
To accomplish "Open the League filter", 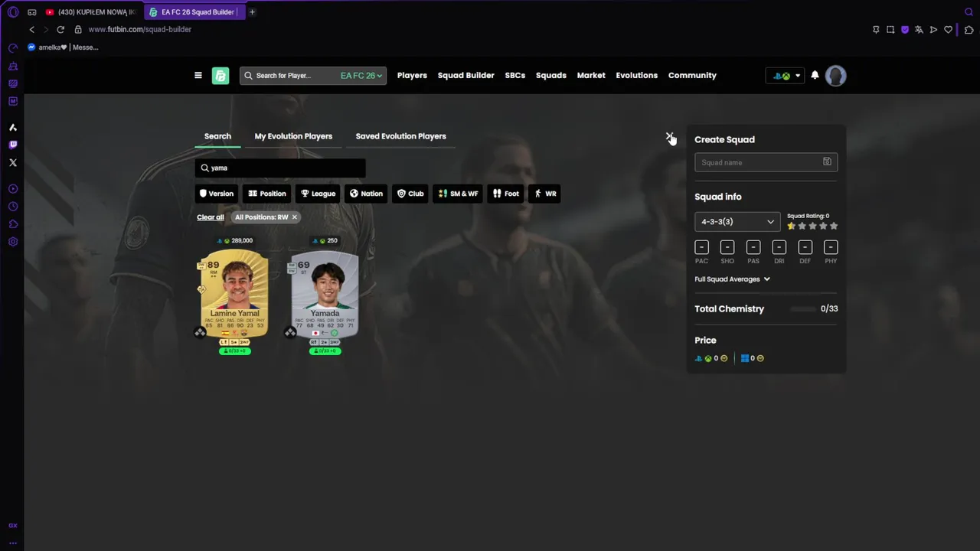I will (x=318, y=194).
